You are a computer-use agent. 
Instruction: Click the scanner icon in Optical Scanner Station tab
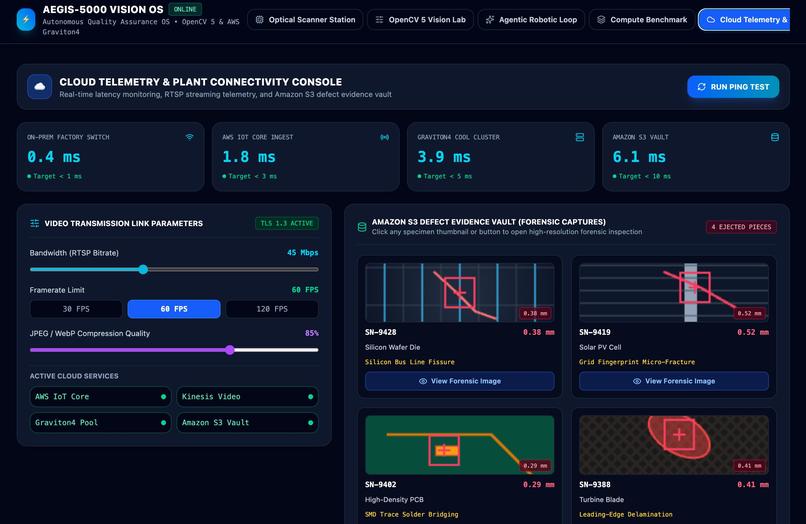click(x=260, y=20)
